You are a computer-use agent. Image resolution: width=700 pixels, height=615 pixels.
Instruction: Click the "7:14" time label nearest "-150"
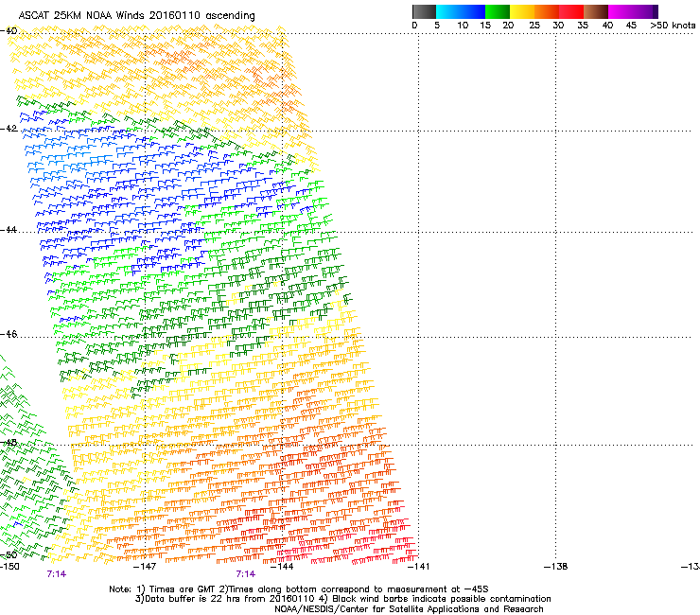(56, 574)
